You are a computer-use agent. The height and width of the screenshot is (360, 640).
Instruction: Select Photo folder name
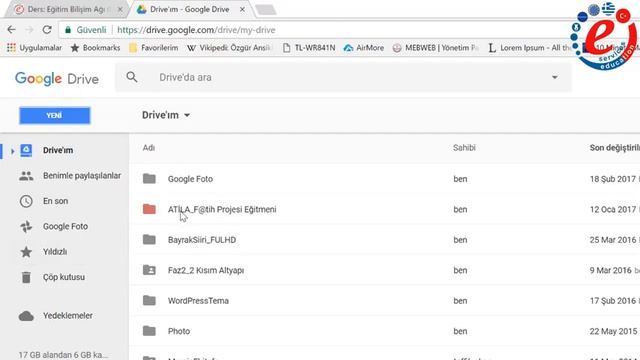click(179, 331)
